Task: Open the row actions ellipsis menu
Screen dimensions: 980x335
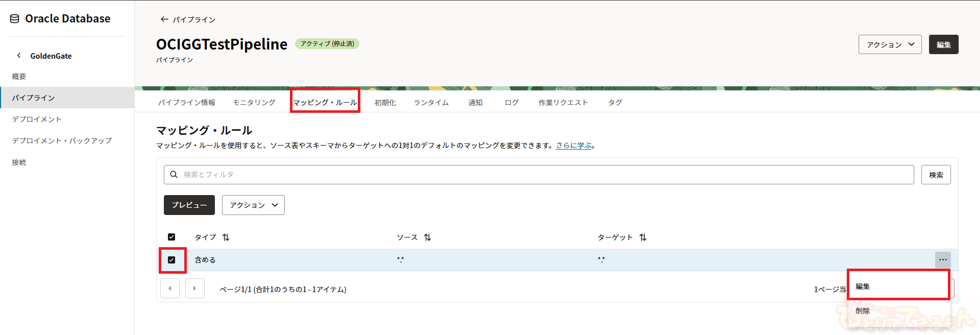Action: click(943, 260)
